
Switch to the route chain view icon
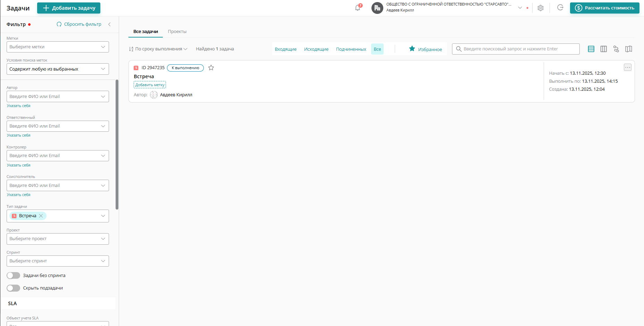616,49
